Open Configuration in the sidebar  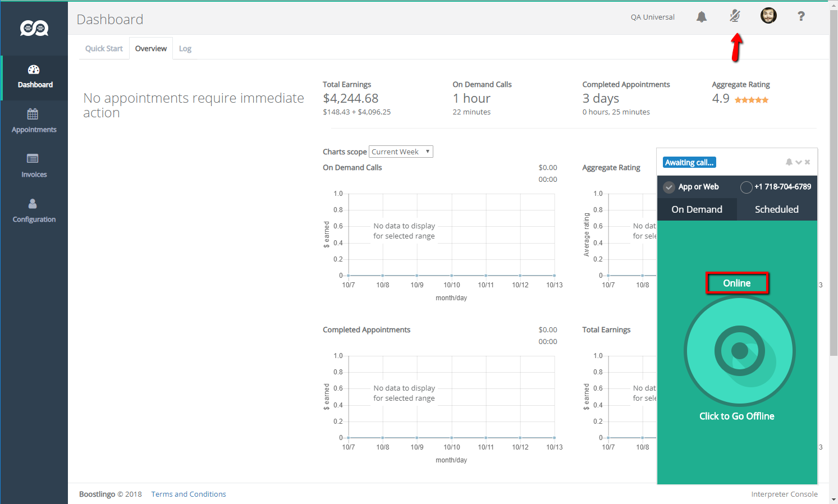coord(34,212)
